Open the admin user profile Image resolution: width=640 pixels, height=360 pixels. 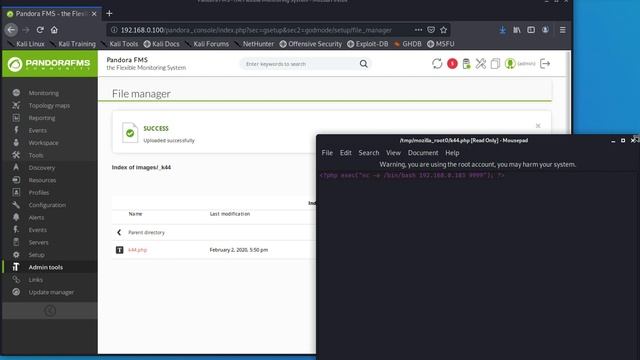point(520,64)
